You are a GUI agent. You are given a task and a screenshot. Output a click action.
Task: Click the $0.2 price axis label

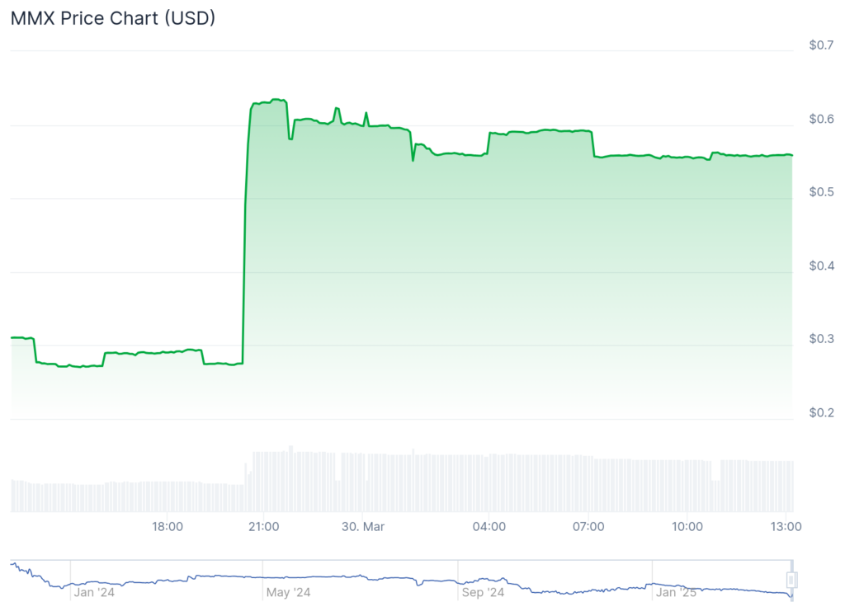820,412
